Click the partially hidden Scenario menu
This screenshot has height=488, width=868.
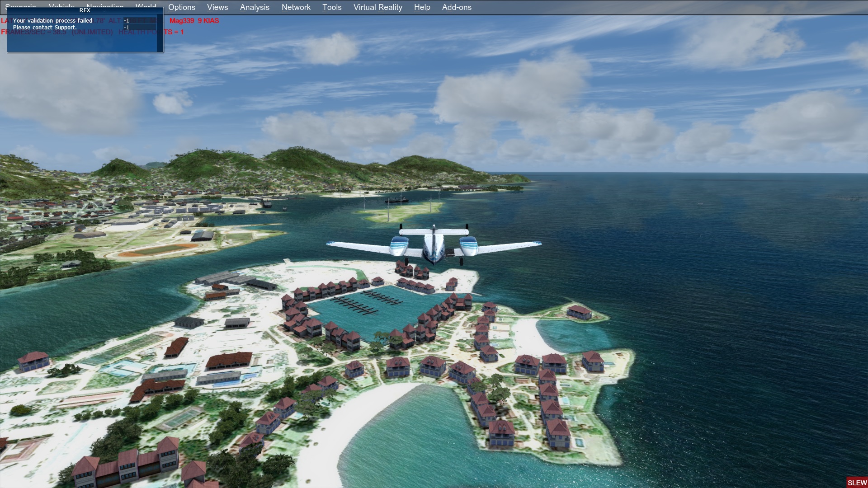point(21,6)
